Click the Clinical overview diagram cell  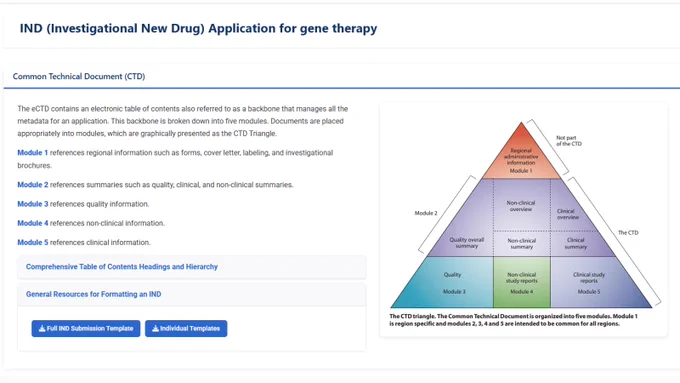point(568,214)
